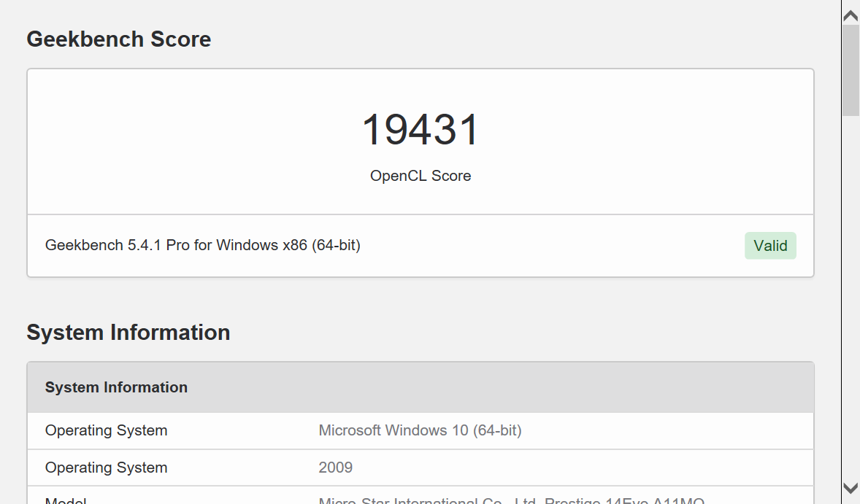Click the Operating System label beside Windows 10
This screenshot has height=504, width=860.
[107, 430]
